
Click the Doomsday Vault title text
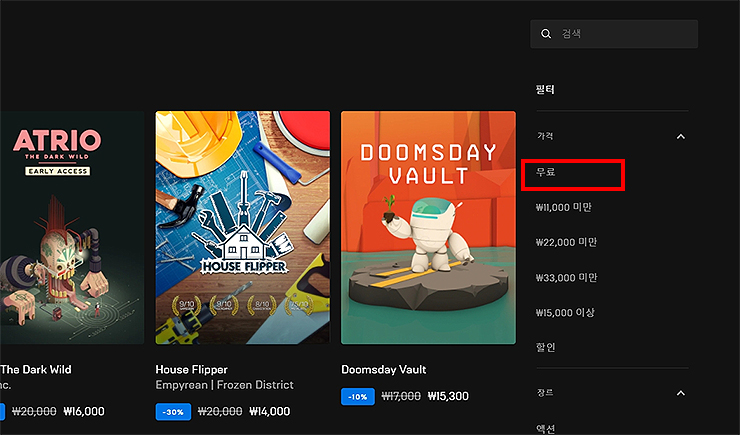point(384,369)
